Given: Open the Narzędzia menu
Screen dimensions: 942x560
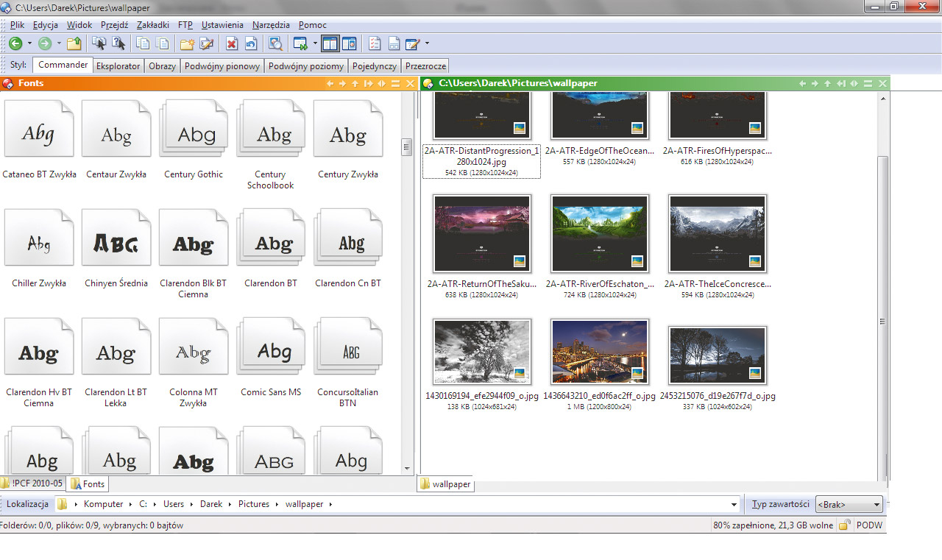Looking at the screenshot, I should tap(271, 25).
